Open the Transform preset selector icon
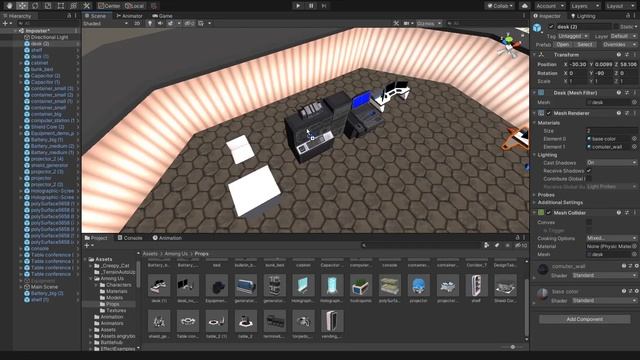 tap(627, 54)
